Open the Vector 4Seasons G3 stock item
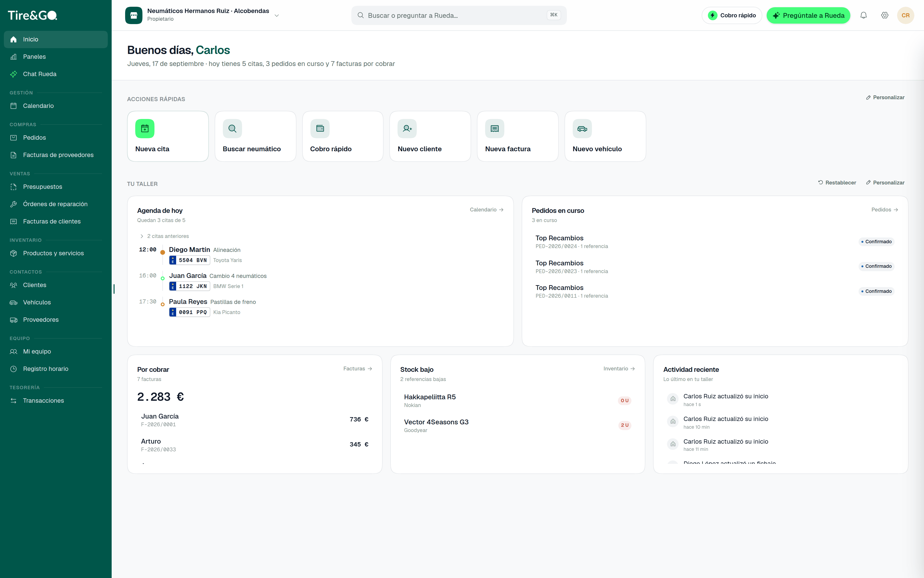 click(517, 426)
